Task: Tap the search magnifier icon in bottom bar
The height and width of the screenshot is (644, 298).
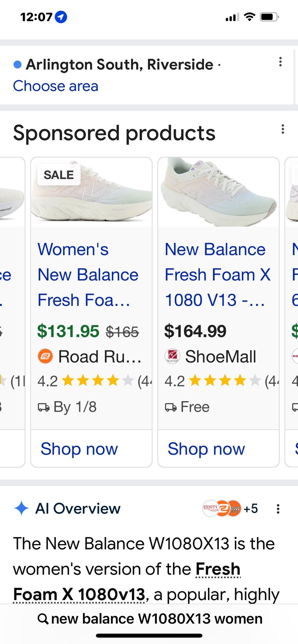Action: pyautogui.click(x=43, y=619)
